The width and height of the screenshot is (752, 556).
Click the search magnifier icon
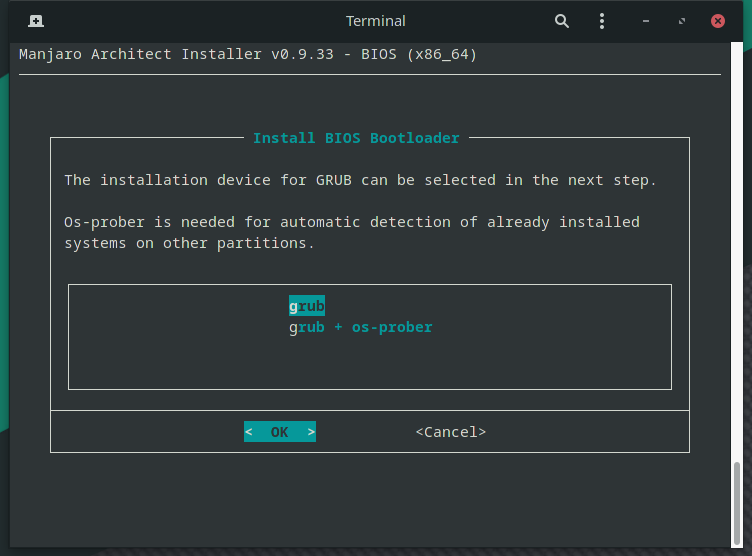pyautogui.click(x=561, y=21)
